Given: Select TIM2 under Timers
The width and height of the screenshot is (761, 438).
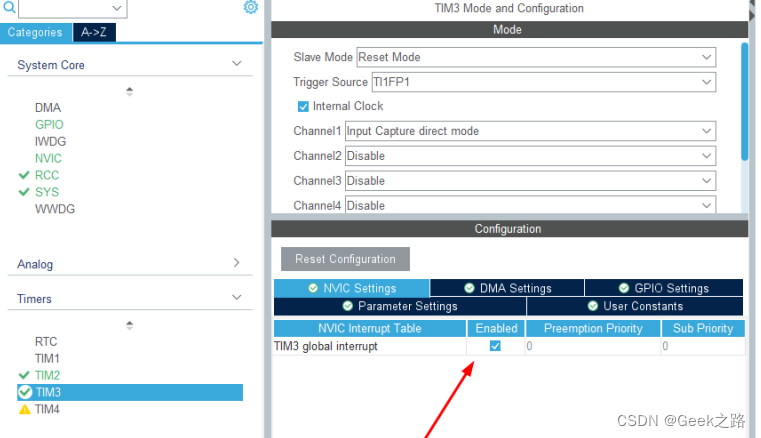Looking at the screenshot, I should [47, 375].
